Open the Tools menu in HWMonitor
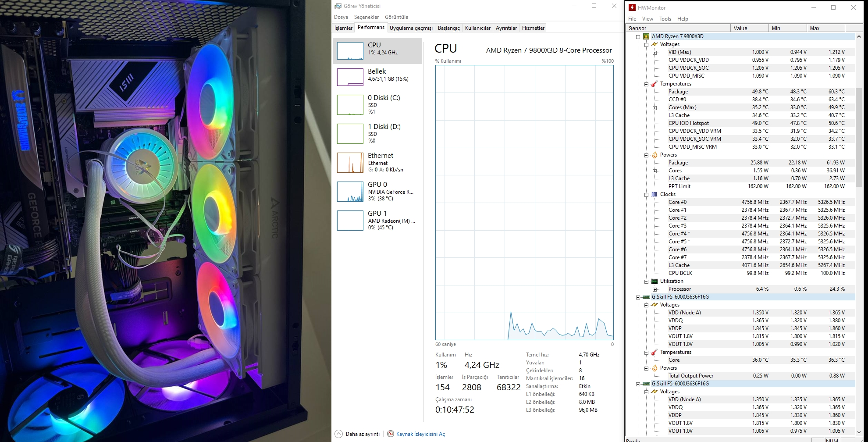Viewport: 868px width, 442px height. click(665, 19)
